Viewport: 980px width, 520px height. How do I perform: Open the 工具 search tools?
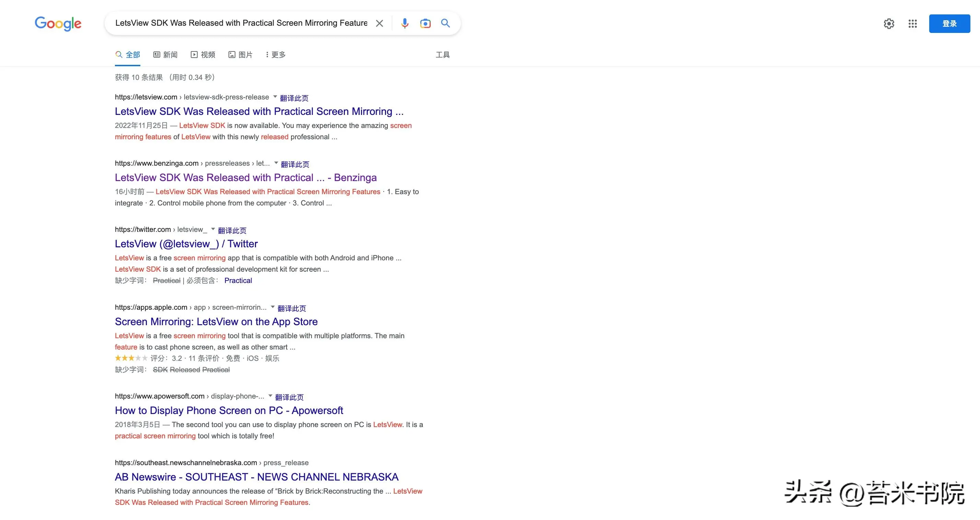(443, 55)
